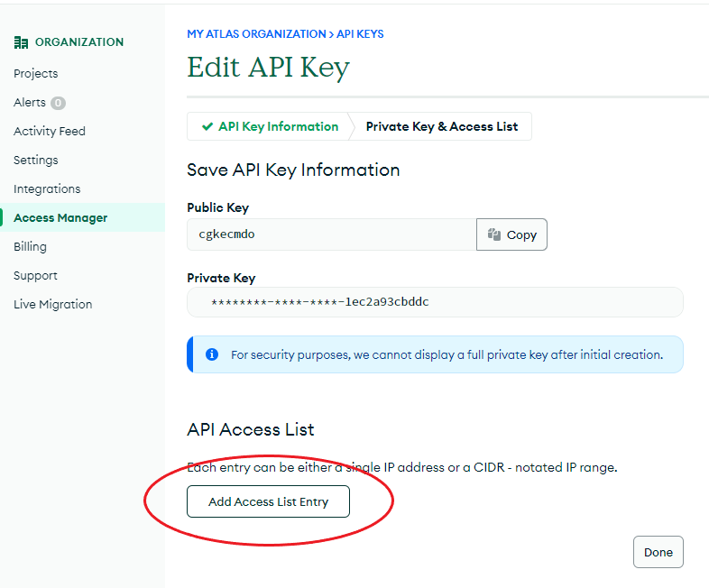Switch to API Key Information step
709x588 pixels.
(x=270, y=126)
